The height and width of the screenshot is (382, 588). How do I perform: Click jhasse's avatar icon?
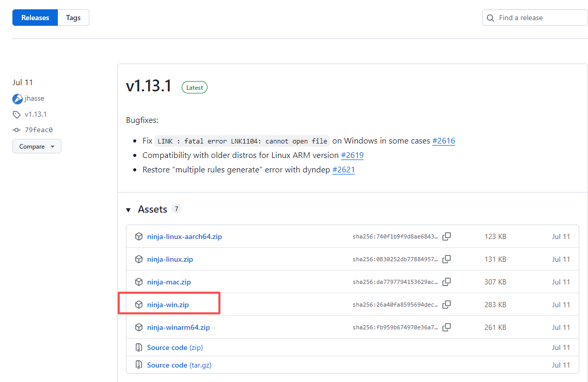tap(17, 99)
